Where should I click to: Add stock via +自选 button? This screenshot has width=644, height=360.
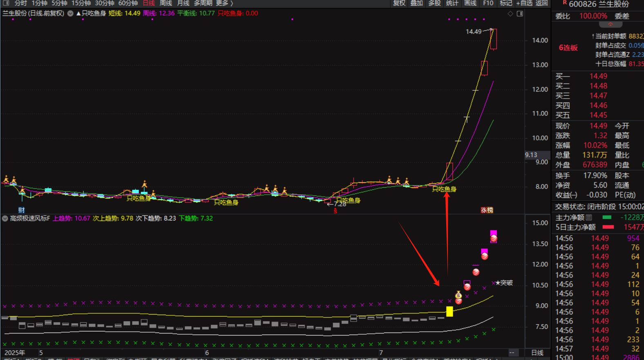tap(524, 3)
